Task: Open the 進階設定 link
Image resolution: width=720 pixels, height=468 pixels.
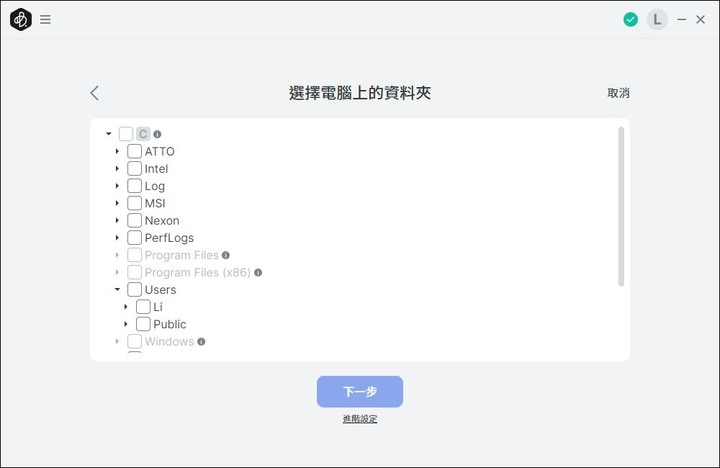Action: [x=360, y=419]
